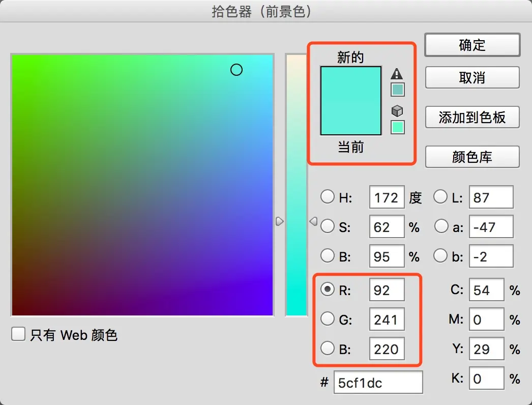Select the G green radio button

328,319
